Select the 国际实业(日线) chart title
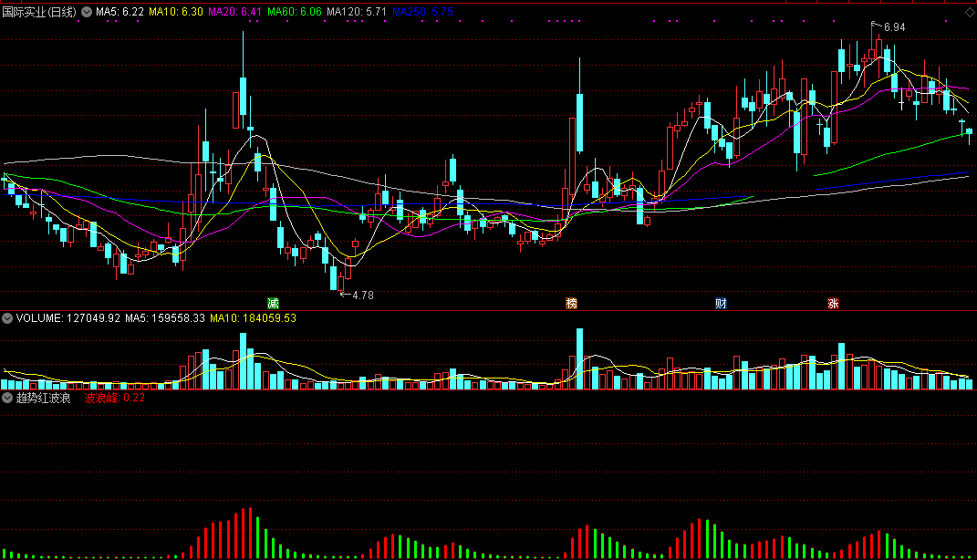 point(39,12)
